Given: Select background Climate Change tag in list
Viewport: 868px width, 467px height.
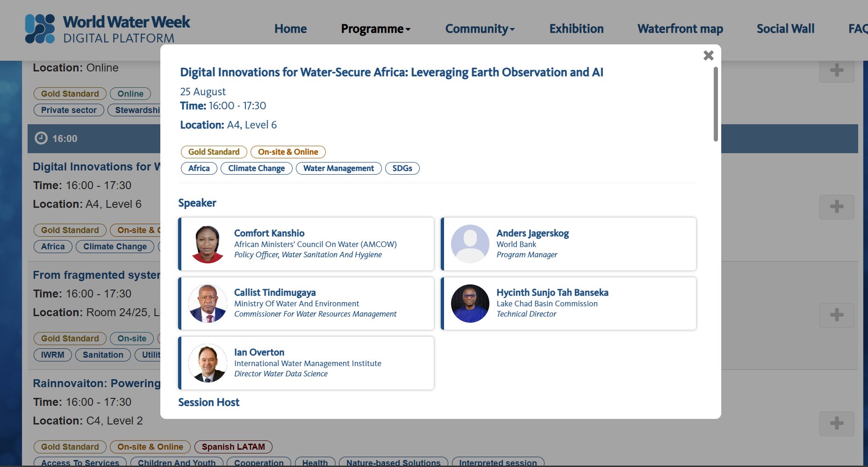Looking at the screenshot, I should [x=115, y=247].
